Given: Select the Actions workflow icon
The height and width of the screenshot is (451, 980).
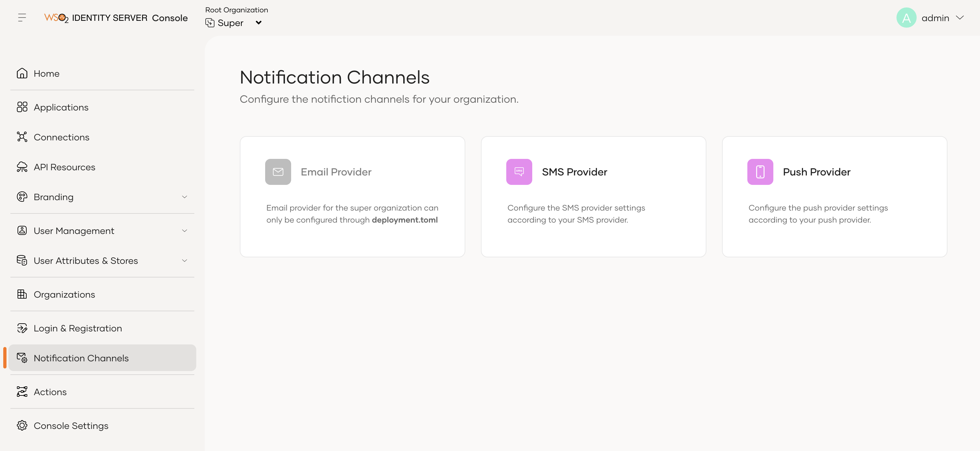Looking at the screenshot, I should 22,391.
